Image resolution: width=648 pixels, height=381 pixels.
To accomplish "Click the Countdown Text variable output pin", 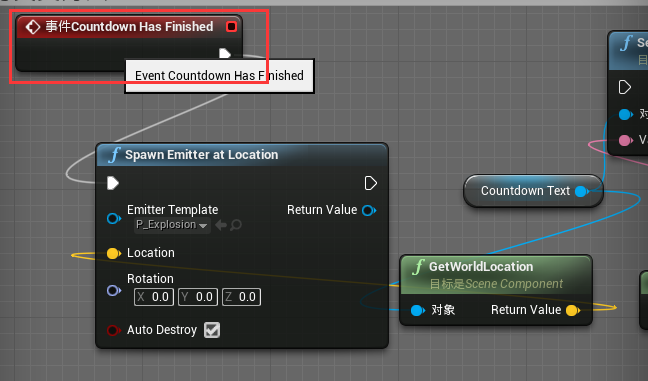I will click(x=582, y=191).
